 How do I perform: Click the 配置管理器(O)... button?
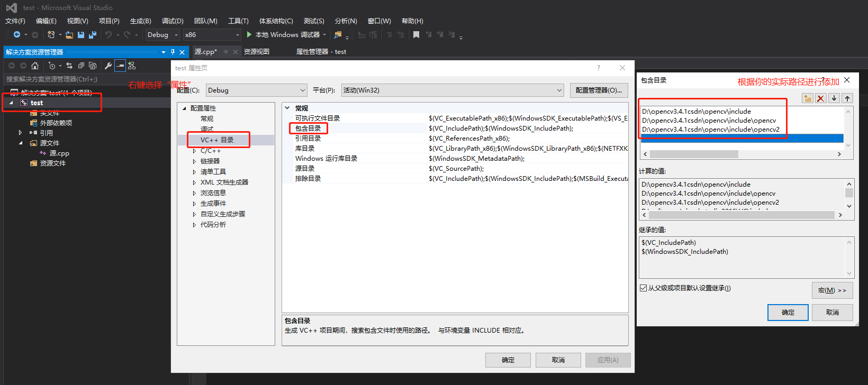tap(599, 90)
